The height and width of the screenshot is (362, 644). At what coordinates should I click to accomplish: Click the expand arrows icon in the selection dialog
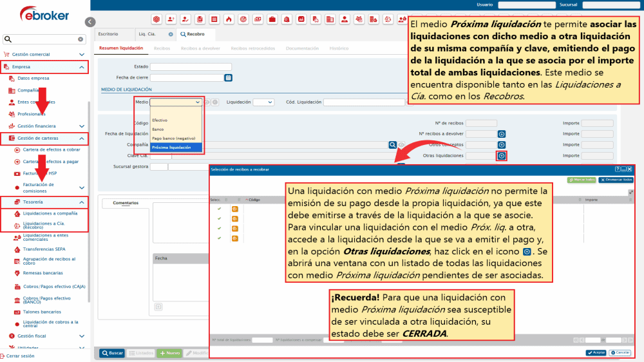(630, 192)
